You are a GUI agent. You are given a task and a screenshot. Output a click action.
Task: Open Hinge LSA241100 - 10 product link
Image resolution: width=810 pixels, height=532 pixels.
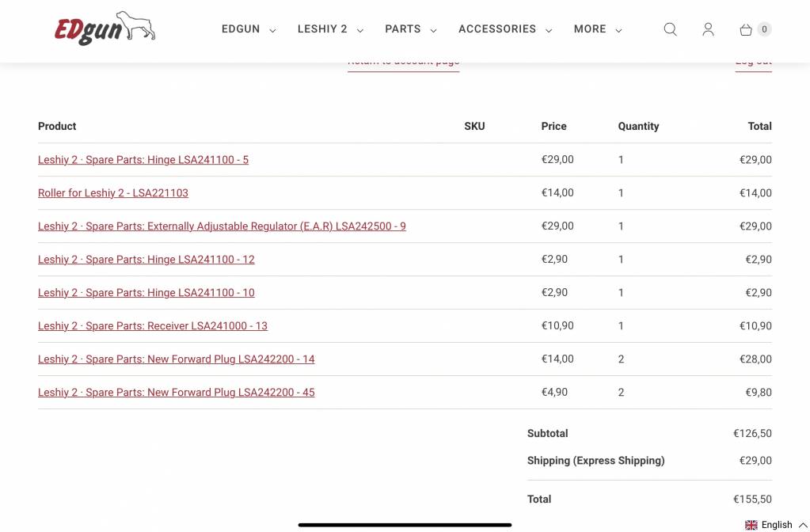click(x=146, y=292)
